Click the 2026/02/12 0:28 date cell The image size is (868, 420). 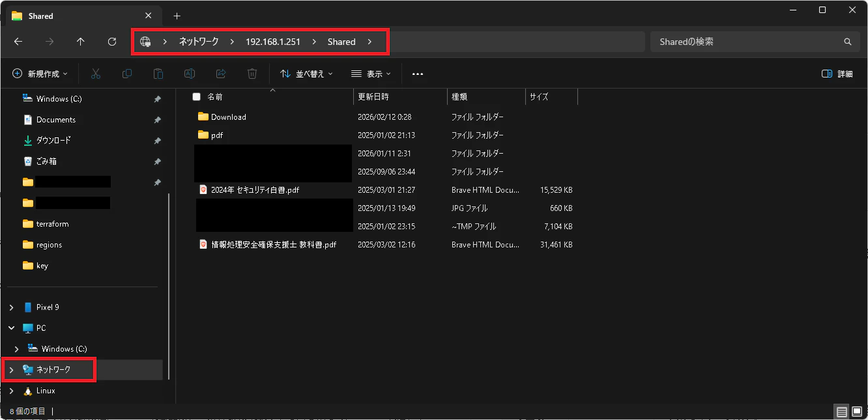tap(384, 117)
